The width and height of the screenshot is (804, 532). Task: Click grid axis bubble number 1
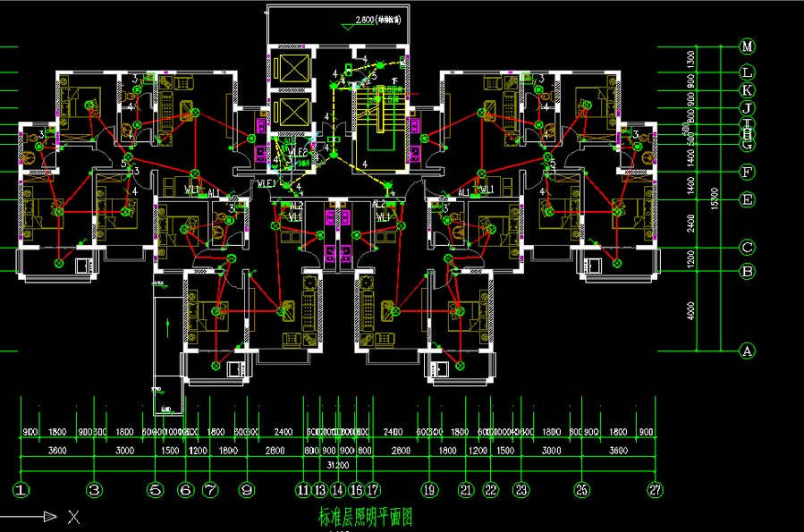click(x=21, y=489)
